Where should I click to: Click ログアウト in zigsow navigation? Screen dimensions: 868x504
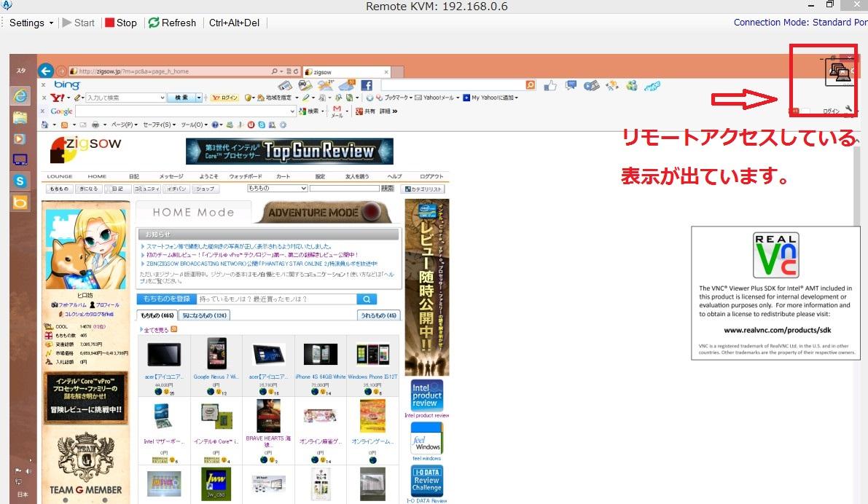click(431, 176)
